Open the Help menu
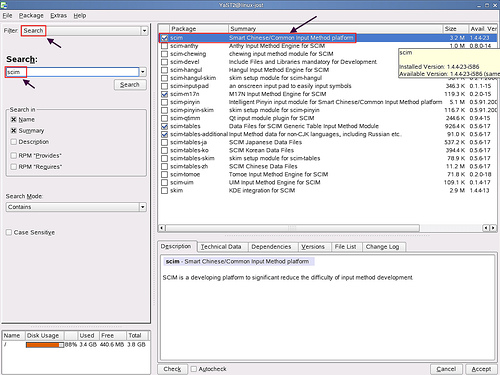This screenshot has height=375, width=500. (x=80, y=16)
